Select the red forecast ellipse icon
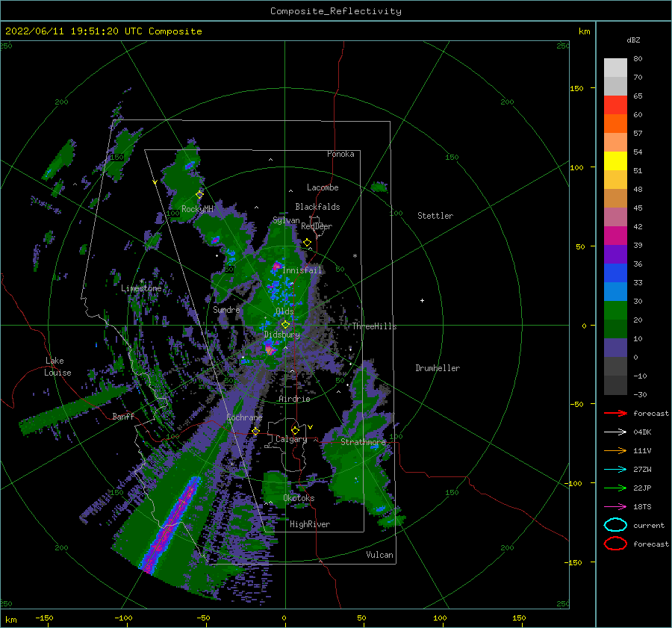 [615, 544]
